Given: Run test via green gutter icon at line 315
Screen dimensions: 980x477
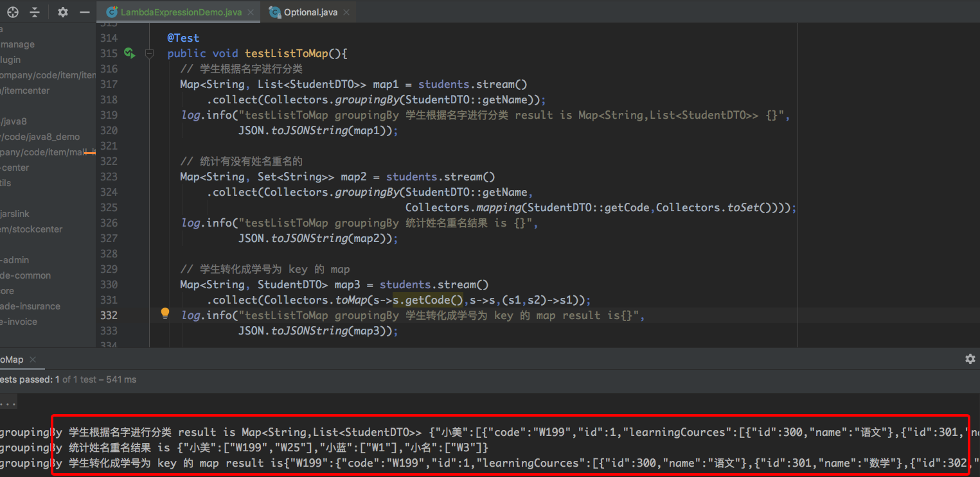Looking at the screenshot, I should [129, 53].
